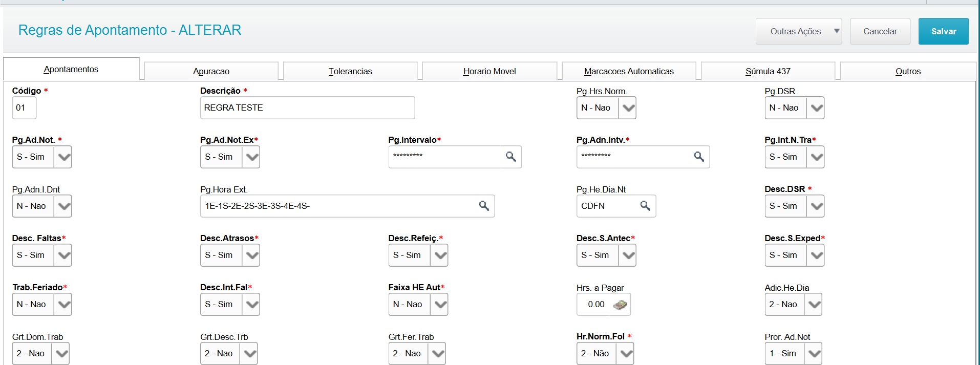Open the Desc.DSR combo box
Screen dimensions: 980x365
click(x=816, y=206)
